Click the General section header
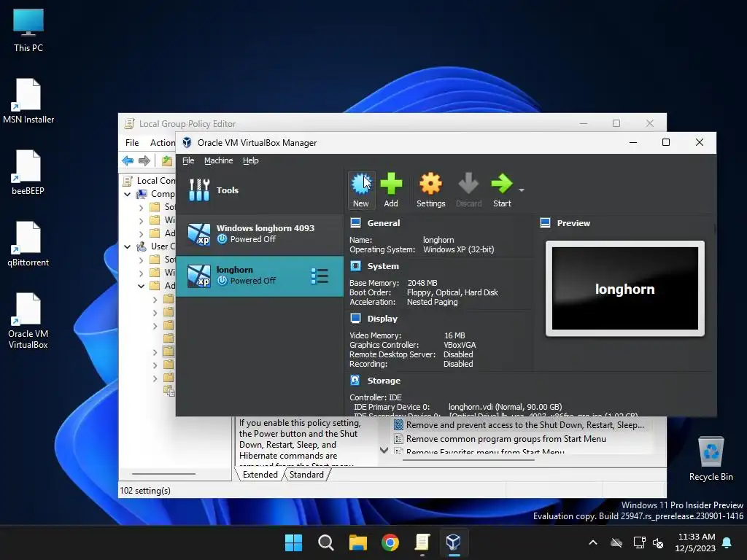Viewport: 747px width, 560px height. 384,223
